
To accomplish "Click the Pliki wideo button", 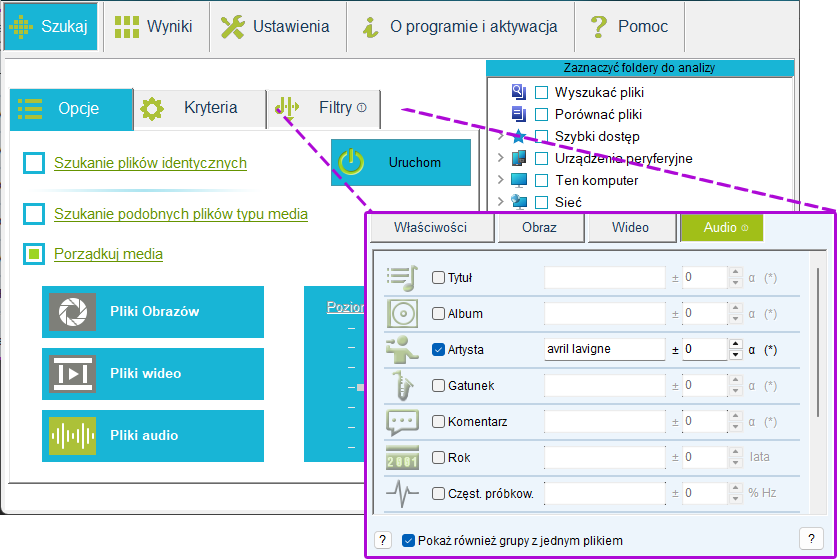I will [x=153, y=374].
